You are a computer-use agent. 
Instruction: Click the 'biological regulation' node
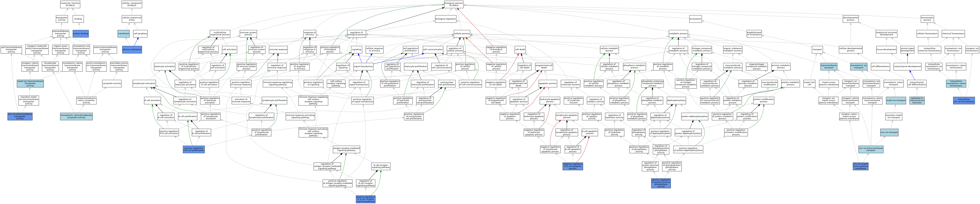click(446, 19)
